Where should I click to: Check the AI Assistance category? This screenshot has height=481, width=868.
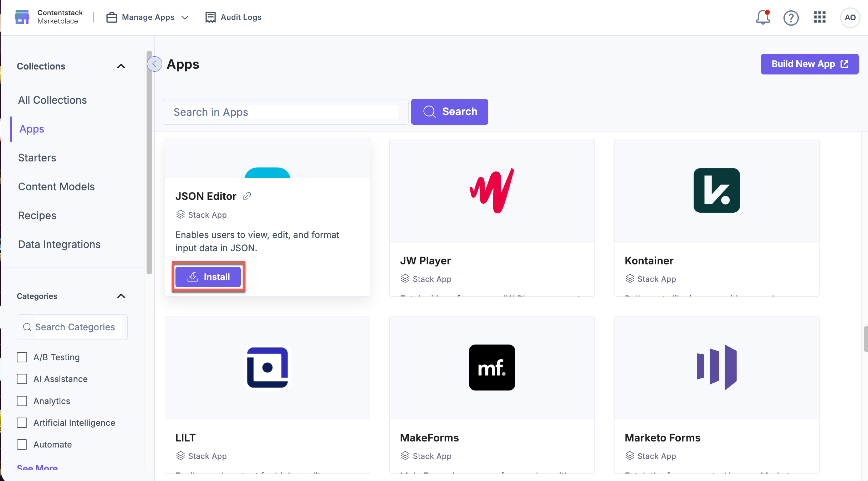click(22, 379)
